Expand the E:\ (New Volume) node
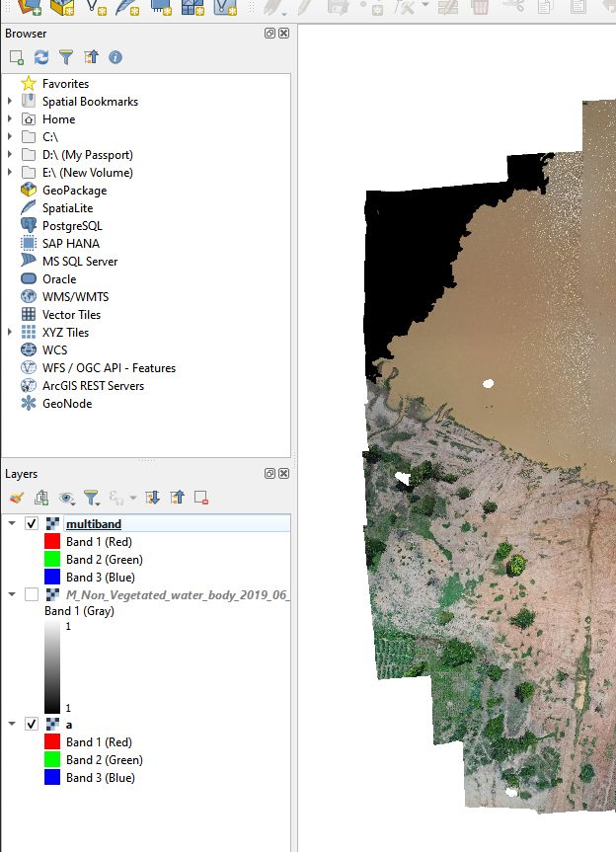 [x=10, y=172]
